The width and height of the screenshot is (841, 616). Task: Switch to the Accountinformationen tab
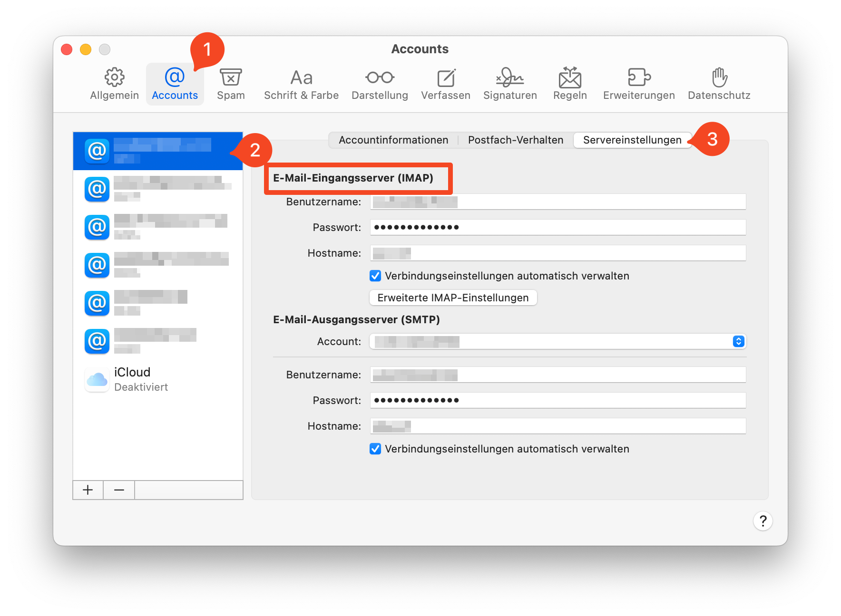(x=393, y=140)
